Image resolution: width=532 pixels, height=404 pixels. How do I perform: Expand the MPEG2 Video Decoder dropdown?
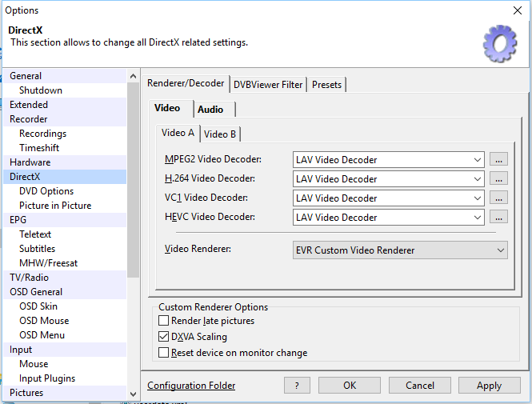[x=477, y=160]
